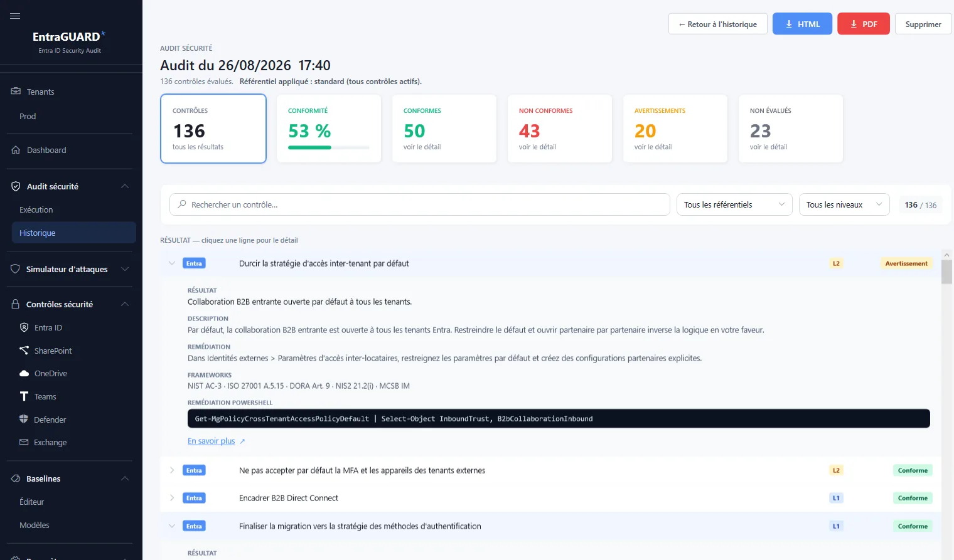Expand the Encadrer B2B Direct Connect row chevron
The image size is (954, 560).
coord(171,498)
